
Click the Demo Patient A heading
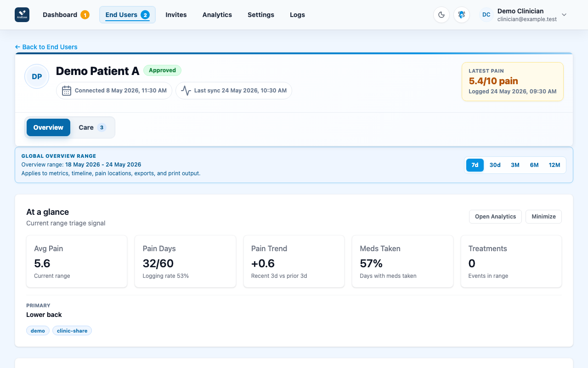click(x=97, y=71)
